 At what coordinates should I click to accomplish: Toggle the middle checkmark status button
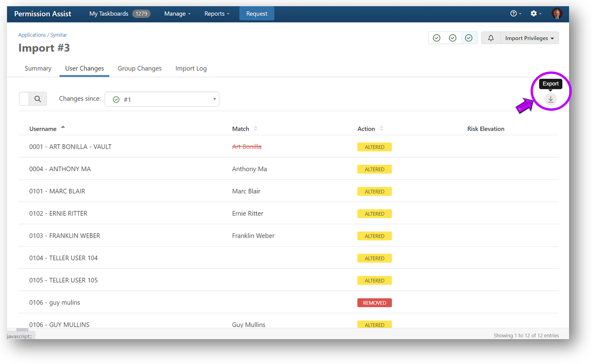point(452,38)
